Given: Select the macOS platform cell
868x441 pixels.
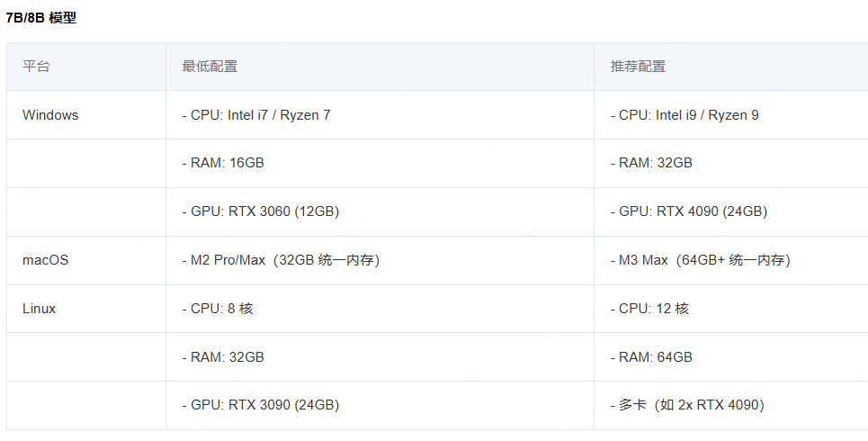Looking at the screenshot, I should pos(45,260).
